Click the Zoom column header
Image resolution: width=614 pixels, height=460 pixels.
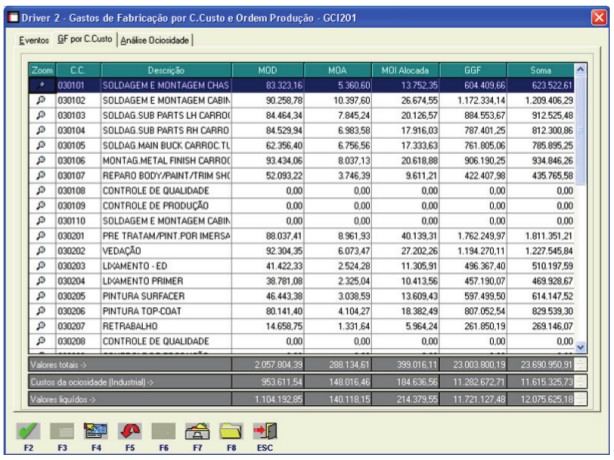tap(42, 70)
